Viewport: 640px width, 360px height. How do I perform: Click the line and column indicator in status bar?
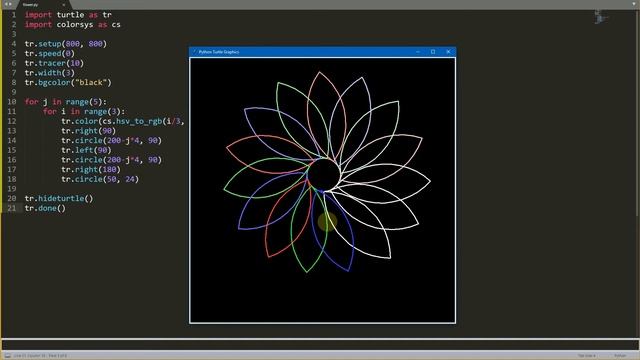(x=40, y=356)
